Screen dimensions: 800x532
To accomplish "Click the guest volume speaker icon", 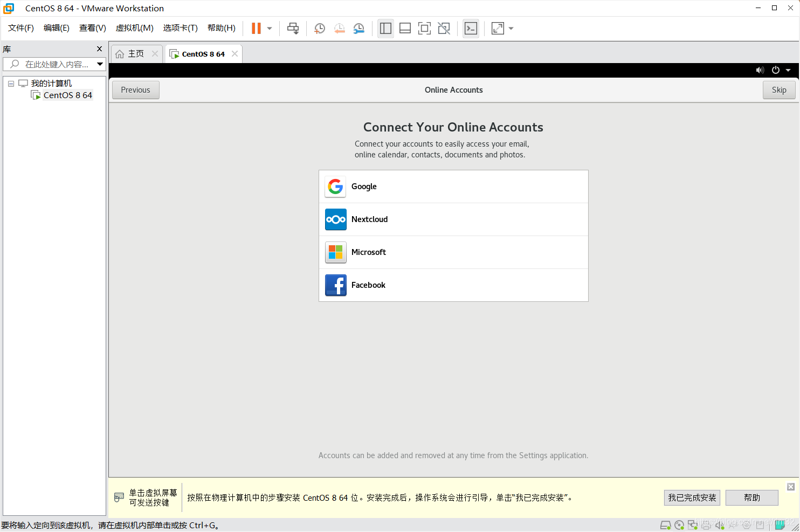I will (x=760, y=70).
